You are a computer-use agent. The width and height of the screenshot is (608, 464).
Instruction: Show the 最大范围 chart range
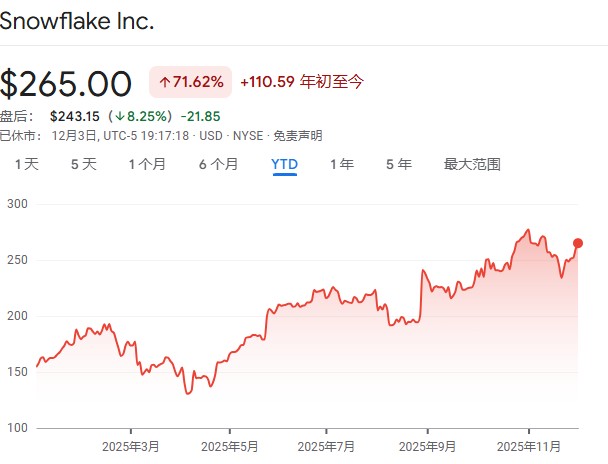(x=472, y=164)
